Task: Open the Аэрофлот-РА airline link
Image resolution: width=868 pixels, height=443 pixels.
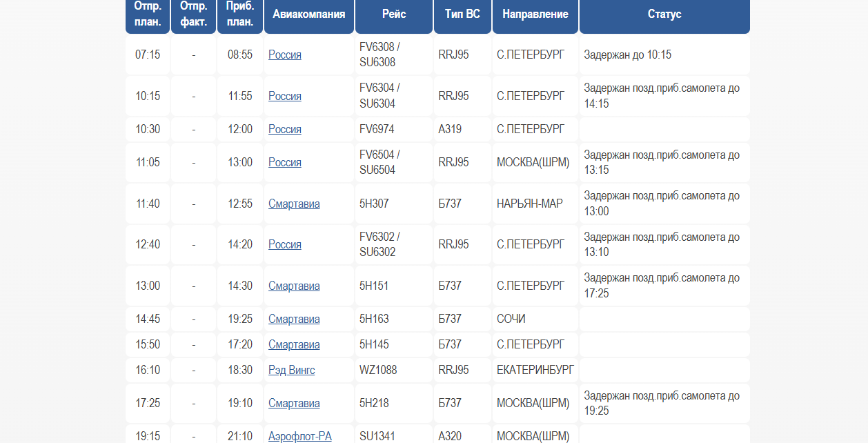Action: click(300, 436)
